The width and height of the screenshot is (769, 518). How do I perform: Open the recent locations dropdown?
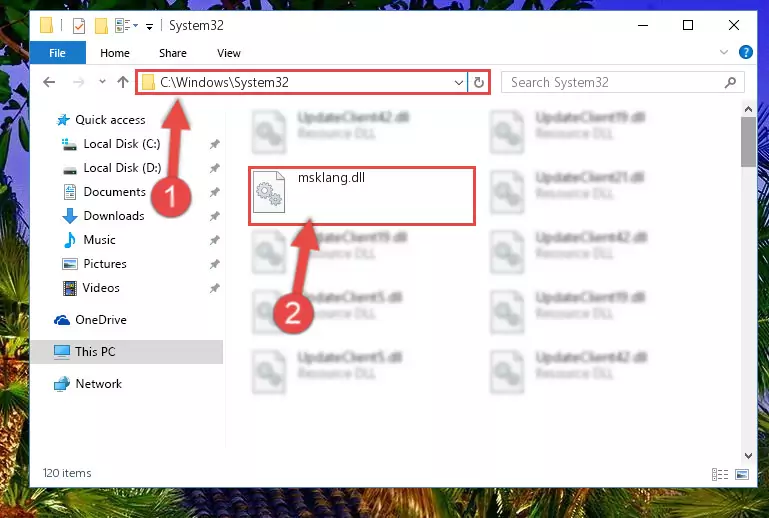click(x=102, y=81)
